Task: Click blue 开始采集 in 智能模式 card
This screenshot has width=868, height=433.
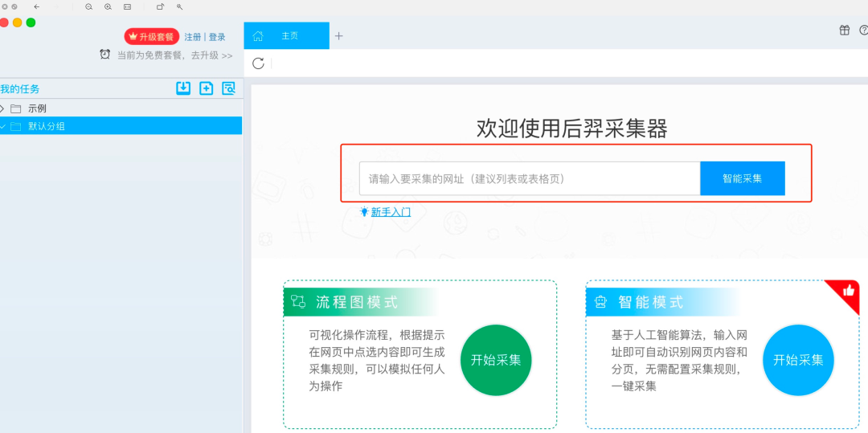Action: point(798,360)
